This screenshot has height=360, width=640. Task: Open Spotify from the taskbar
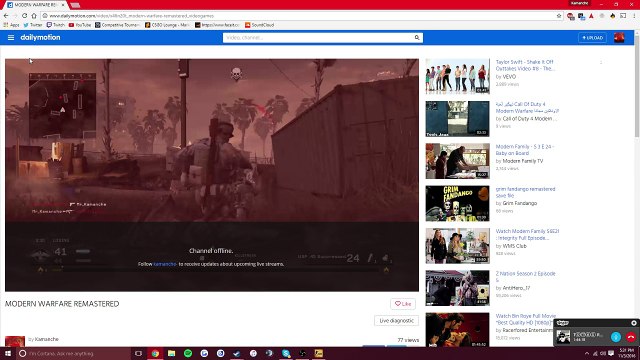pyautogui.click(x=188, y=353)
